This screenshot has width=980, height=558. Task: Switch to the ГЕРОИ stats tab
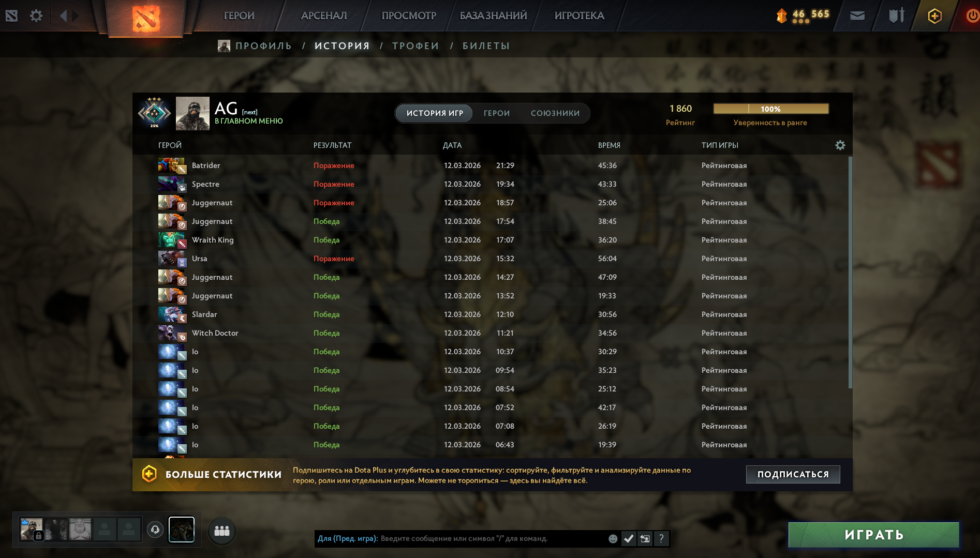(497, 113)
